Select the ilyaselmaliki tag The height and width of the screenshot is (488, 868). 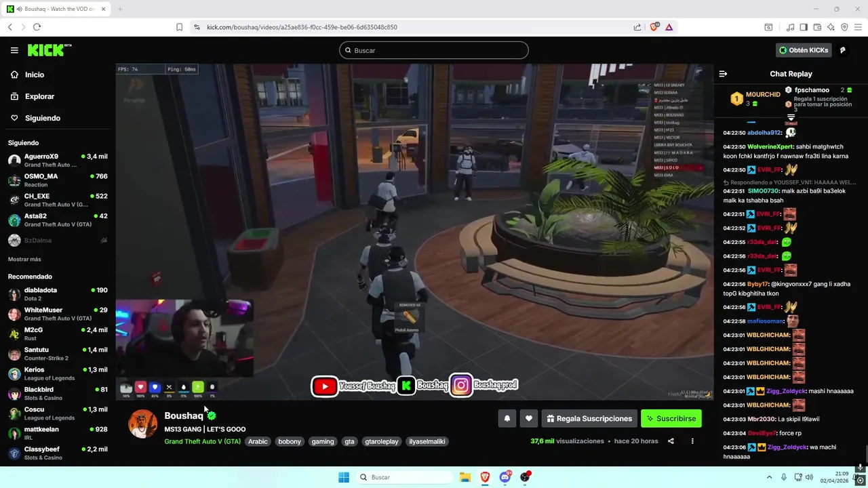click(x=427, y=441)
